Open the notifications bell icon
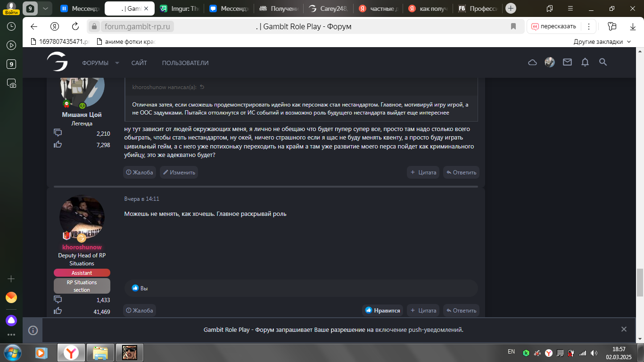 (x=585, y=62)
